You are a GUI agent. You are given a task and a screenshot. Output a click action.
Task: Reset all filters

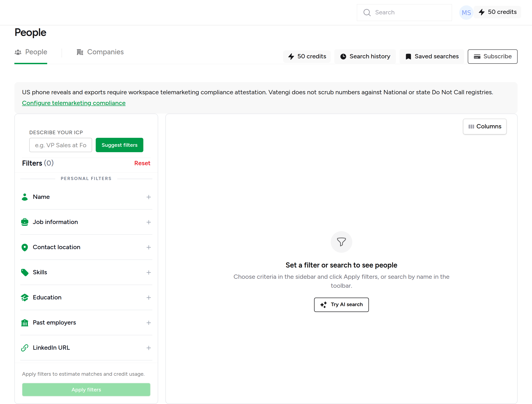tap(142, 163)
